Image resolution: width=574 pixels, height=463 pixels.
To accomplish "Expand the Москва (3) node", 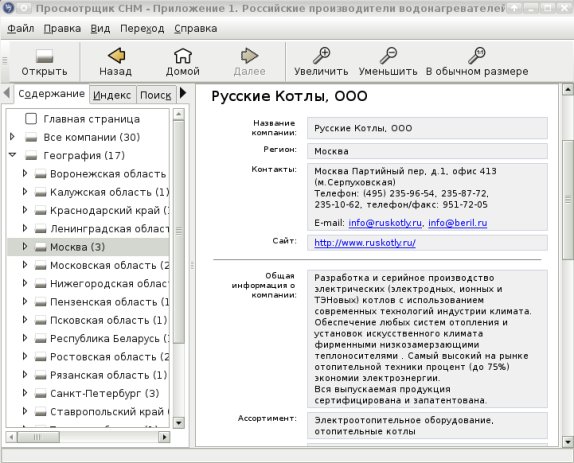I will click(25, 247).
